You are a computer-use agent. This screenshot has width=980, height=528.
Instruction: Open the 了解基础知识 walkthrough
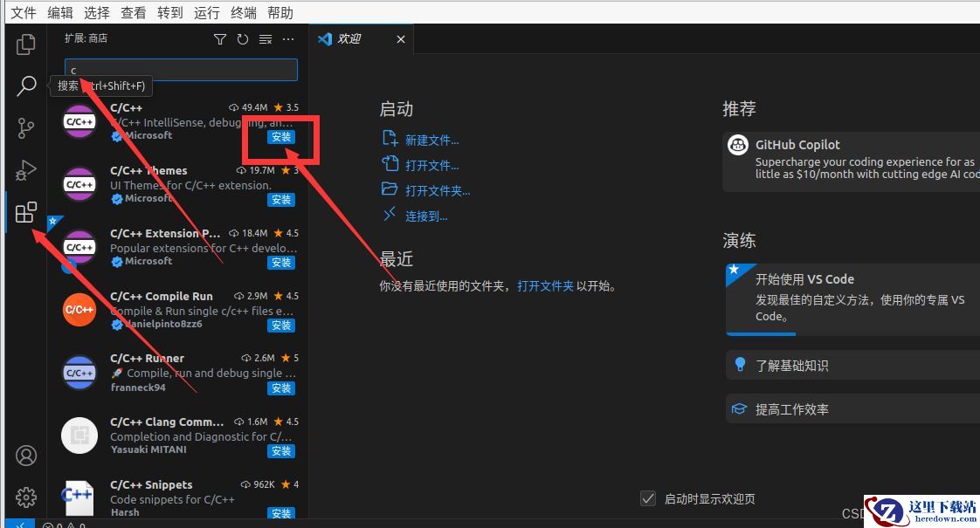852,365
